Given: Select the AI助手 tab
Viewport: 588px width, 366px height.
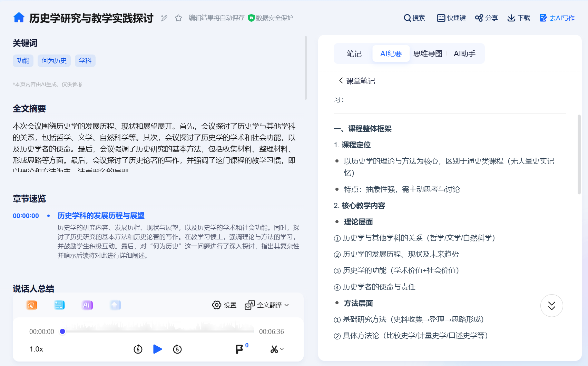Looking at the screenshot, I should coord(464,53).
